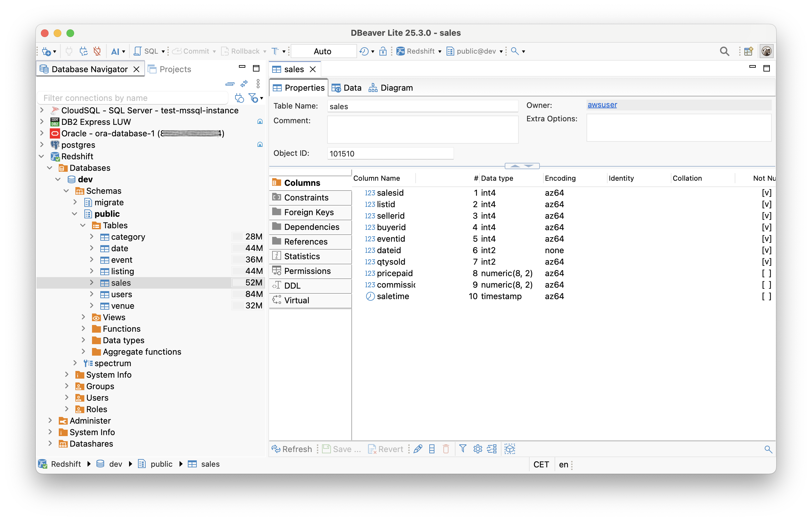Open the AI assistant toolbar icon
Screen dimensions: 812x521
click(115, 51)
